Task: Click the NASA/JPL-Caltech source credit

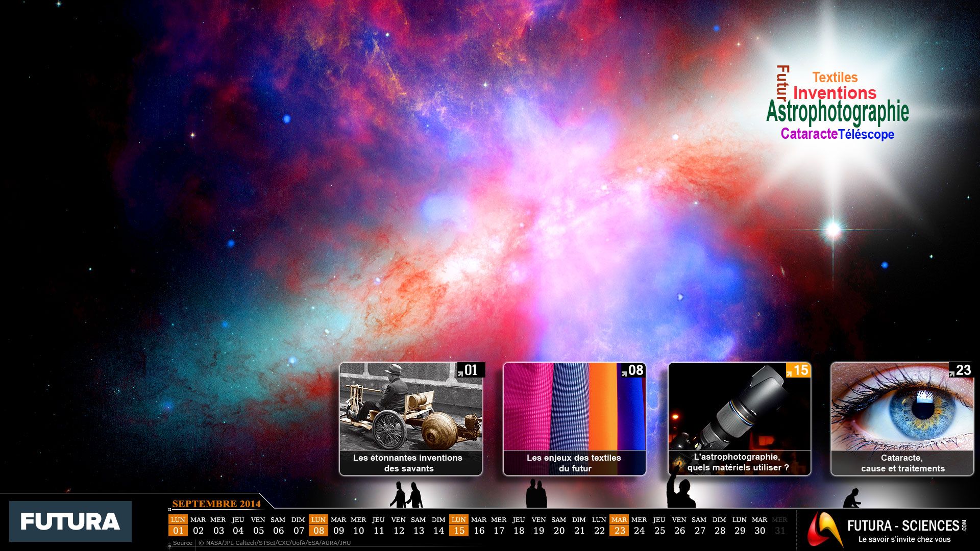Action: (275, 543)
